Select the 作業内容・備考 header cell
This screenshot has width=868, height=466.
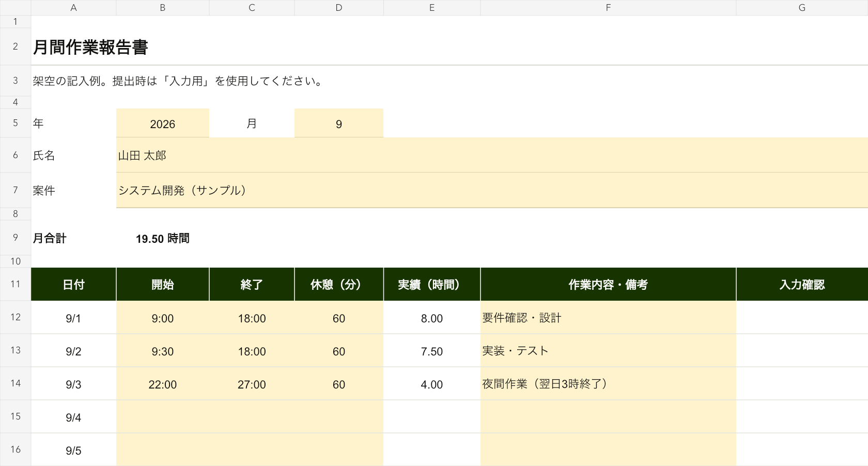(608, 284)
